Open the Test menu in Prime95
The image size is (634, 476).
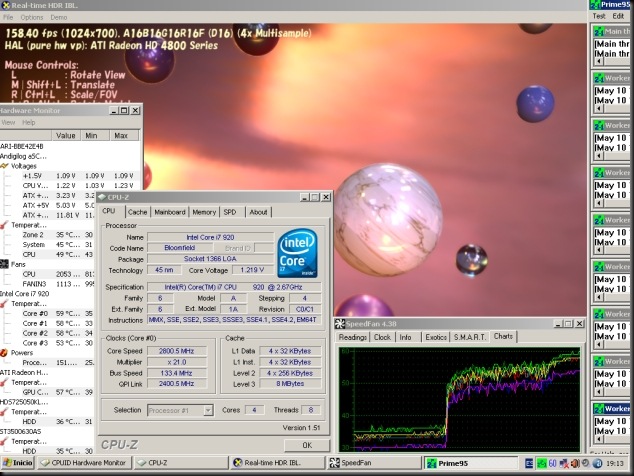click(600, 16)
